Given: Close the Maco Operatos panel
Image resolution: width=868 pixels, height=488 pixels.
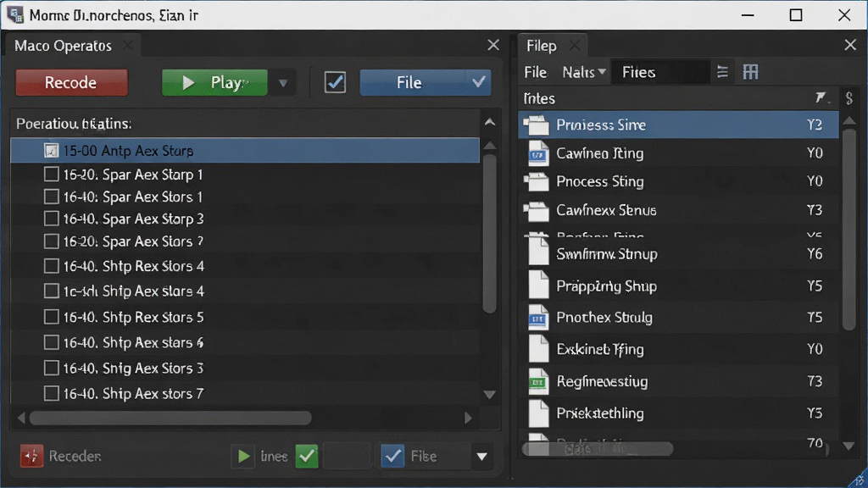Looking at the screenshot, I should [x=493, y=45].
